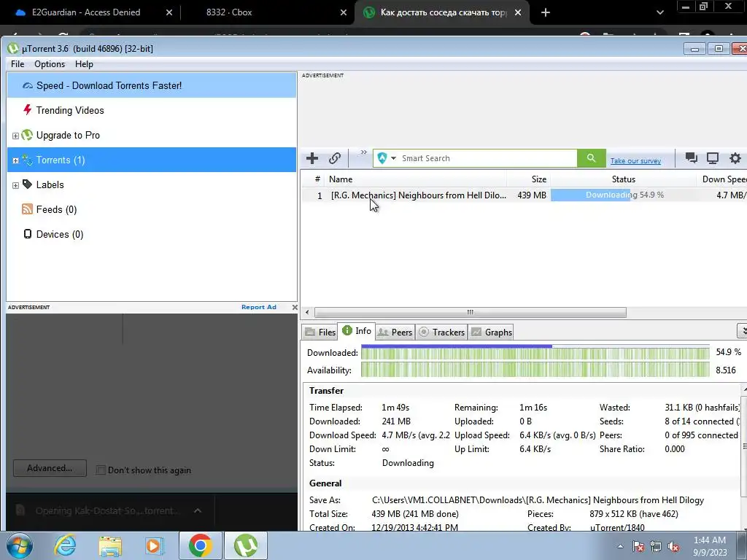The width and height of the screenshot is (747, 560).
Task: Click the green Smart Search magnifier button
Action: click(x=591, y=158)
